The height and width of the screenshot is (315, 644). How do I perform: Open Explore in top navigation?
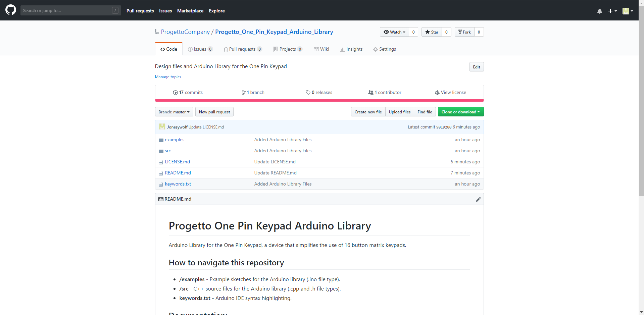[x=217, y=11]
